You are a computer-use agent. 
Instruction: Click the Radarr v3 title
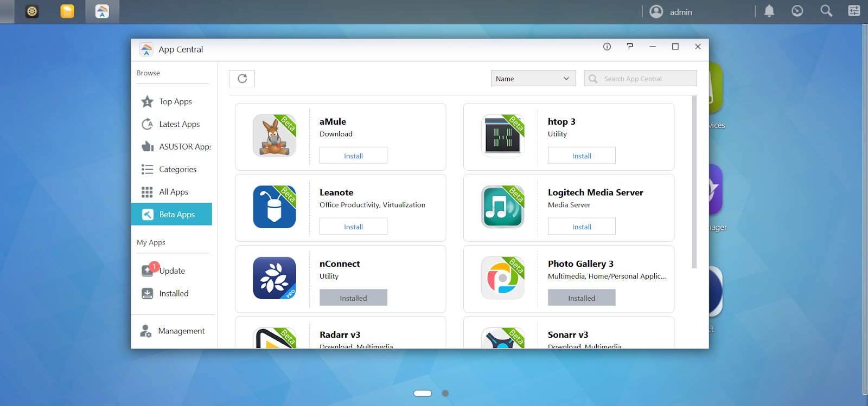(x=340, y=335)
